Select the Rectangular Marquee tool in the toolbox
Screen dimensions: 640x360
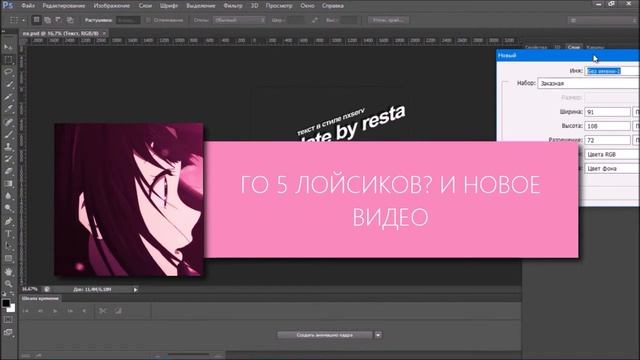coord(8,60)
